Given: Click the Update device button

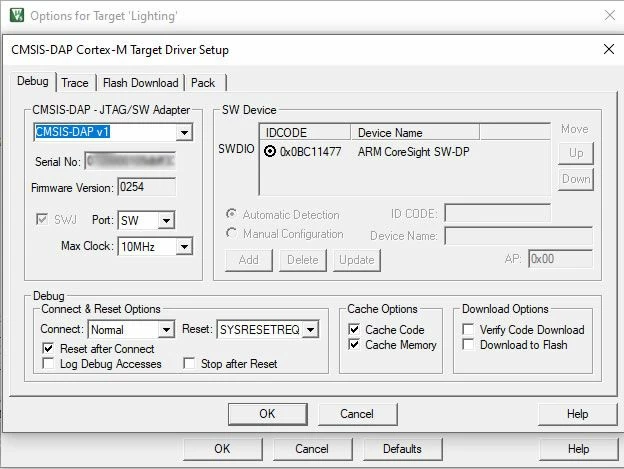Looking at the screenshot, I should click(x=357, y=260).
